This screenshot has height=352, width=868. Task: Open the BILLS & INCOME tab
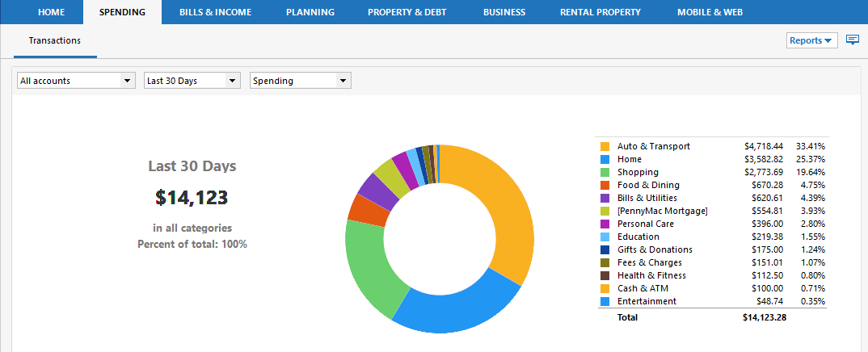215,12
